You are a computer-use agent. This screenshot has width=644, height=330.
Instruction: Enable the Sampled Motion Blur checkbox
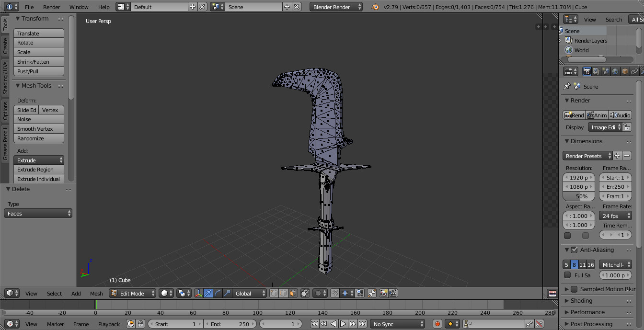coord(574,289)
